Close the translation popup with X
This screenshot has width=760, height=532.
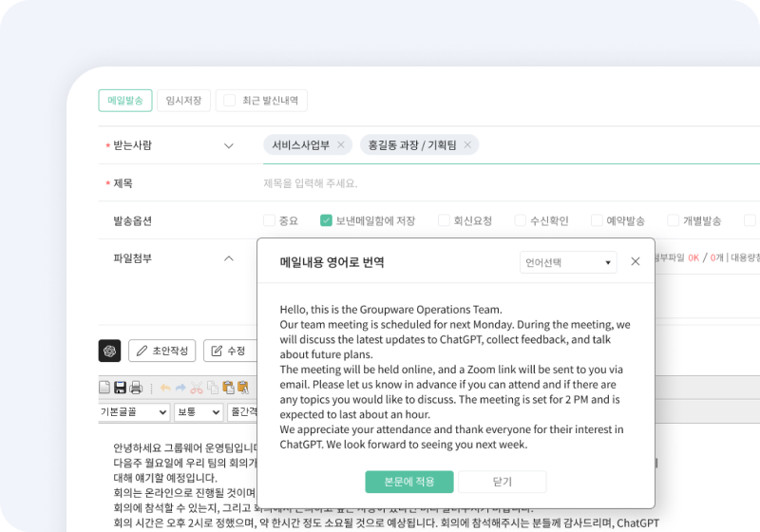[636, 261]
